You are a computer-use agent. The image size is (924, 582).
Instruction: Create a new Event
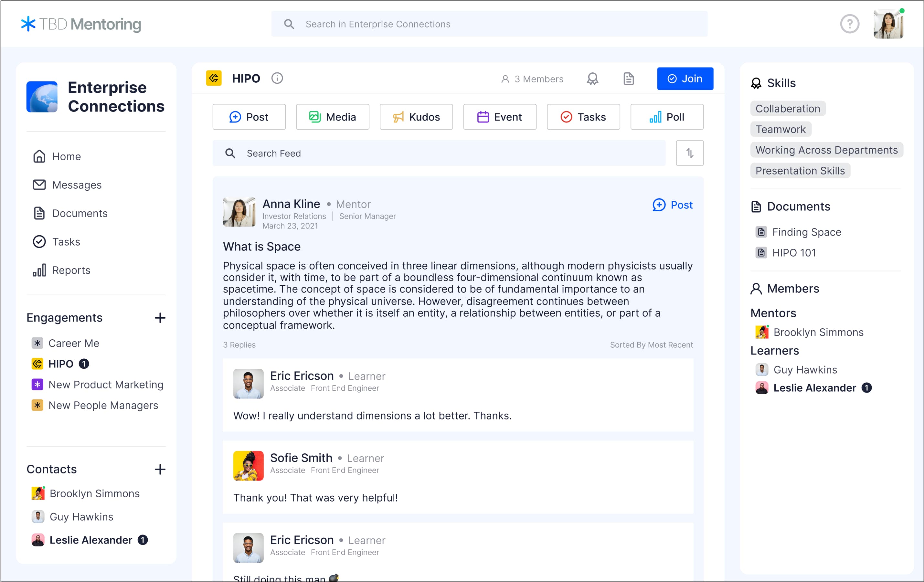[500, 117]
